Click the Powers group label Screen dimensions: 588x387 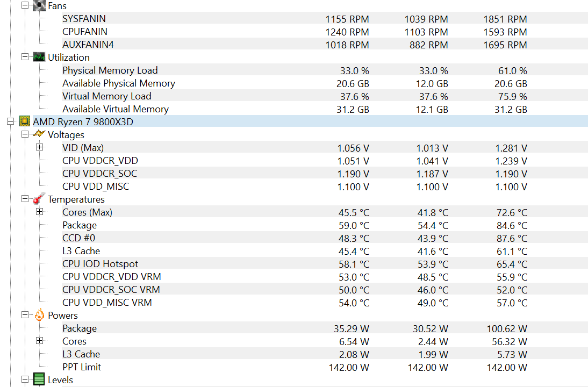coord(63,316)
